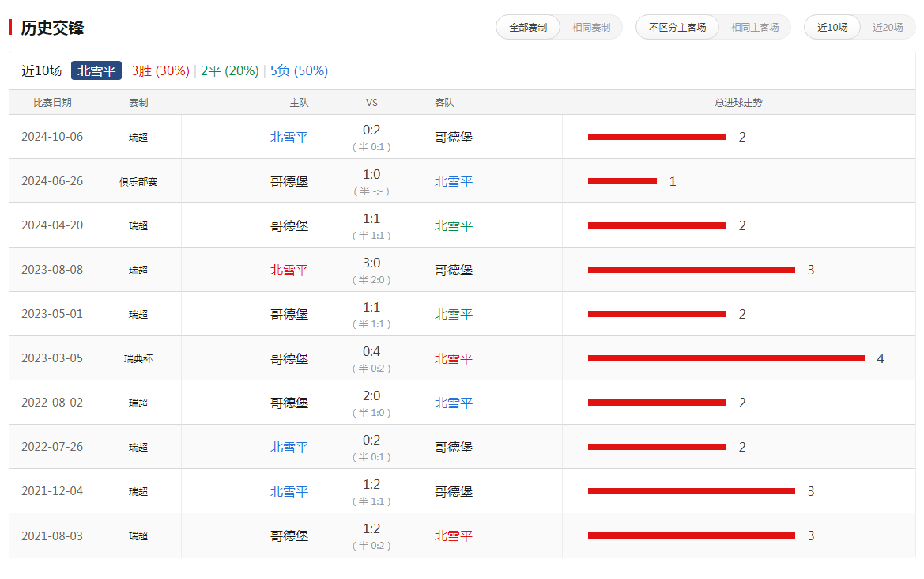
Task: Click half-time score (半 2:0) of 2023-08-08 match
Action: 371,280
